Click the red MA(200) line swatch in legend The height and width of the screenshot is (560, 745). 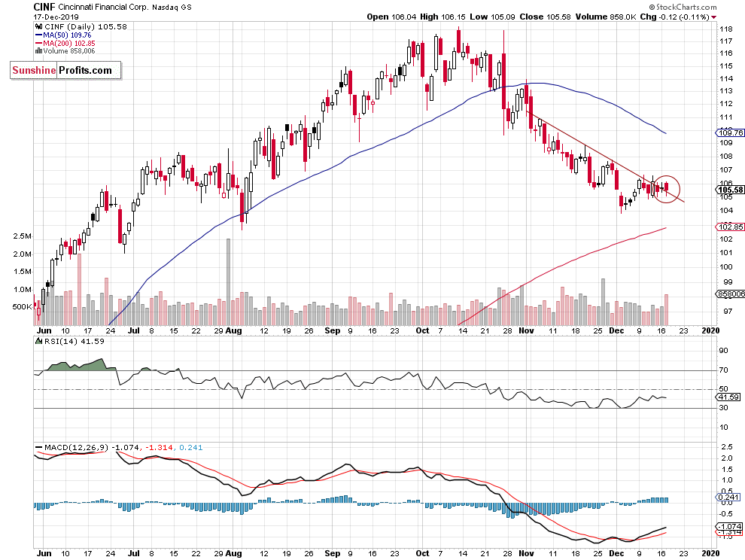[x=38, y=43]
